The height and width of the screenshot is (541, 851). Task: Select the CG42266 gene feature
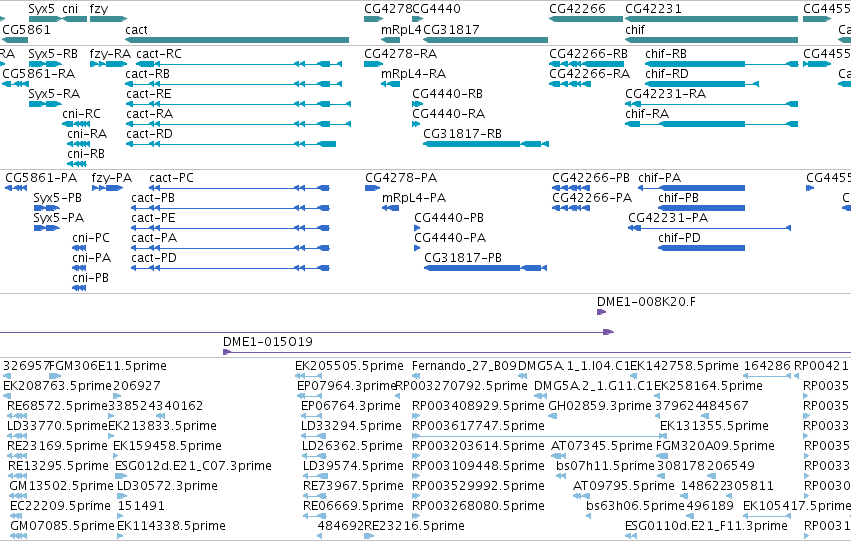(586, 19)
